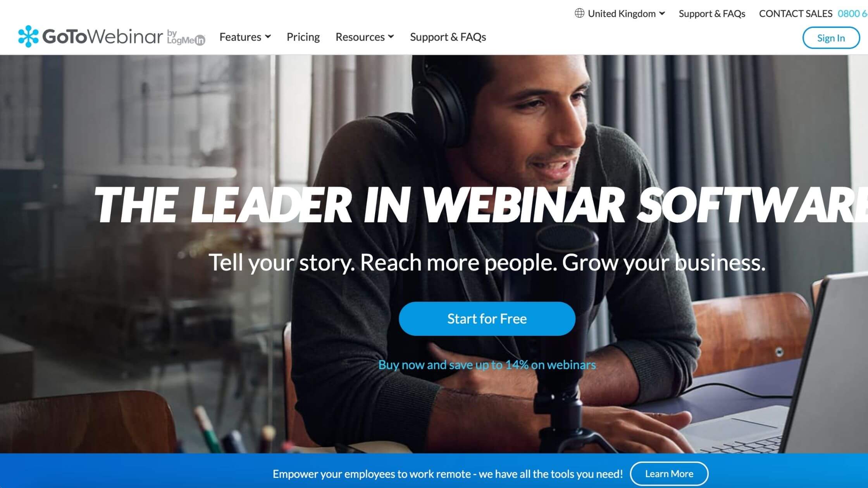Screen dimensions: 868x488
Task: Click the contact sales phone number
Action: tap(852, 14)
